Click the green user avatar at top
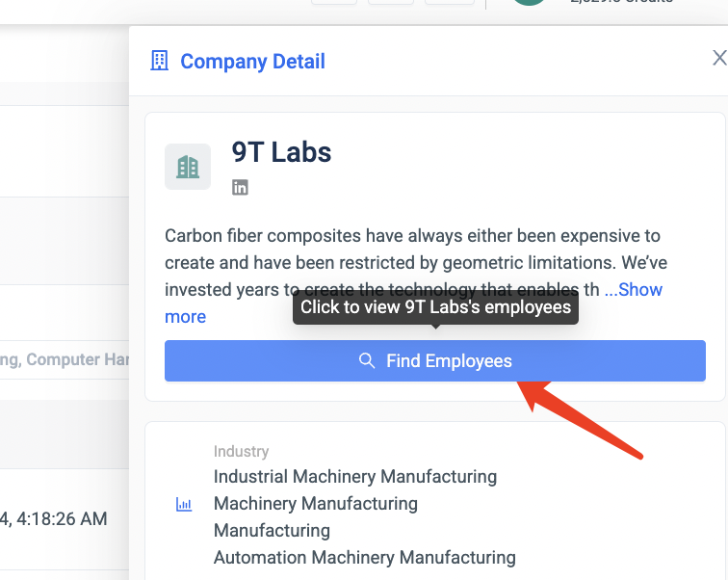The width and height of the screenshot is (728, 580). 529,3
